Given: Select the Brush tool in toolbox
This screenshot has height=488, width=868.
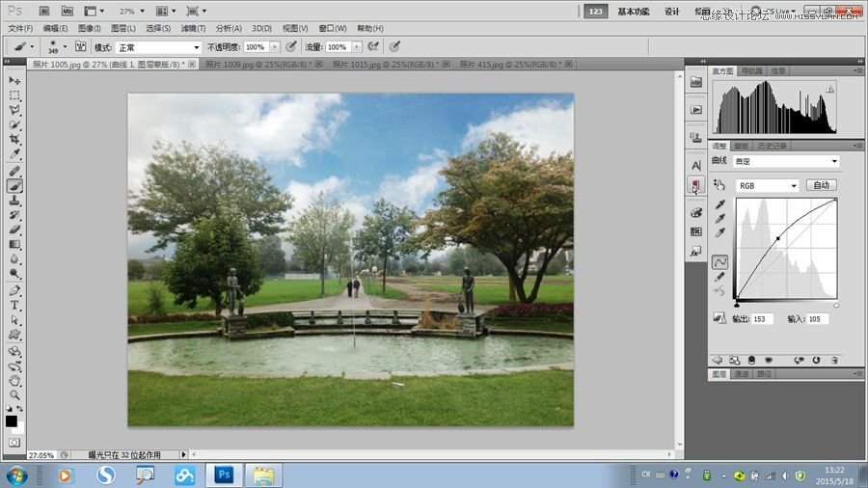Looking at the screenshot, I should point(14,186).
